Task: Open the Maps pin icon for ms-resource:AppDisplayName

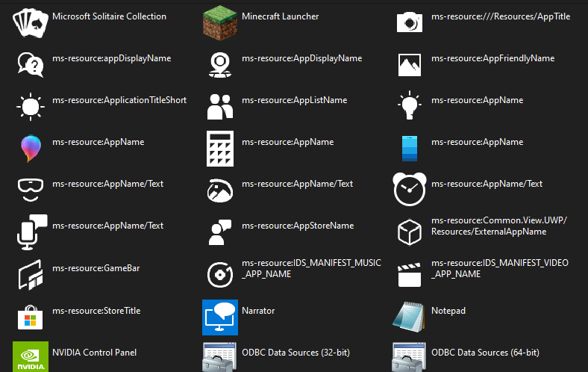Action: 220,65
